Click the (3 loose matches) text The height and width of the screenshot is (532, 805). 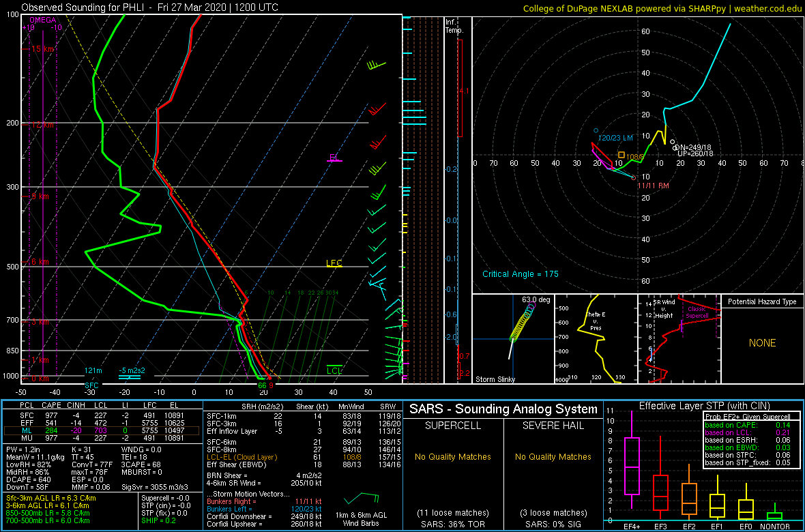point(553,512)
